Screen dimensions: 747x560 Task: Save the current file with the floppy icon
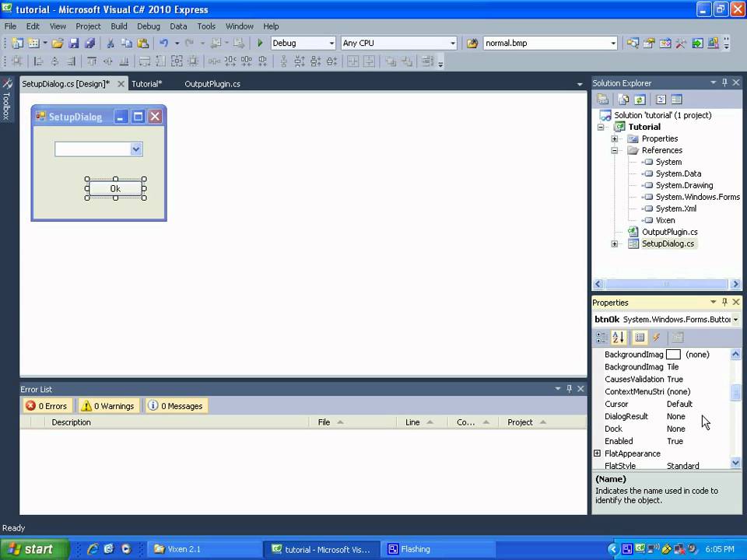coord(74,44)
